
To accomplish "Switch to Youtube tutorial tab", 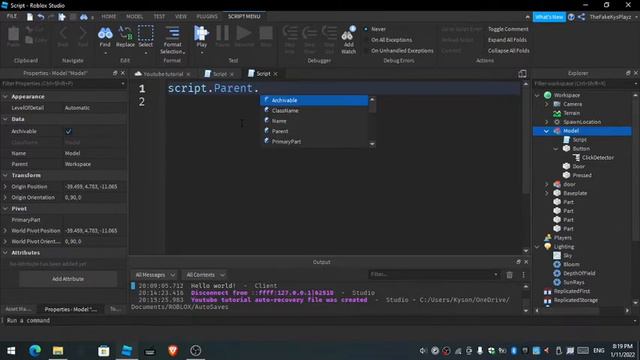I will coord(162,74).
